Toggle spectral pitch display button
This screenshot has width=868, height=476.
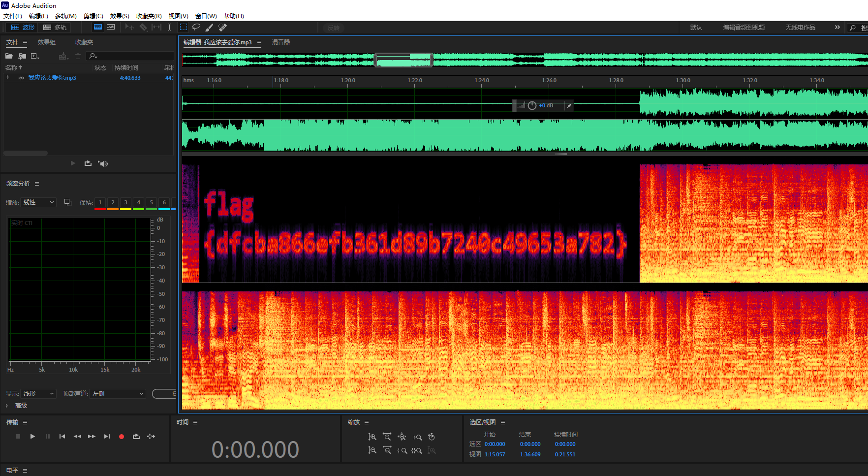click(x=111, y=27)
